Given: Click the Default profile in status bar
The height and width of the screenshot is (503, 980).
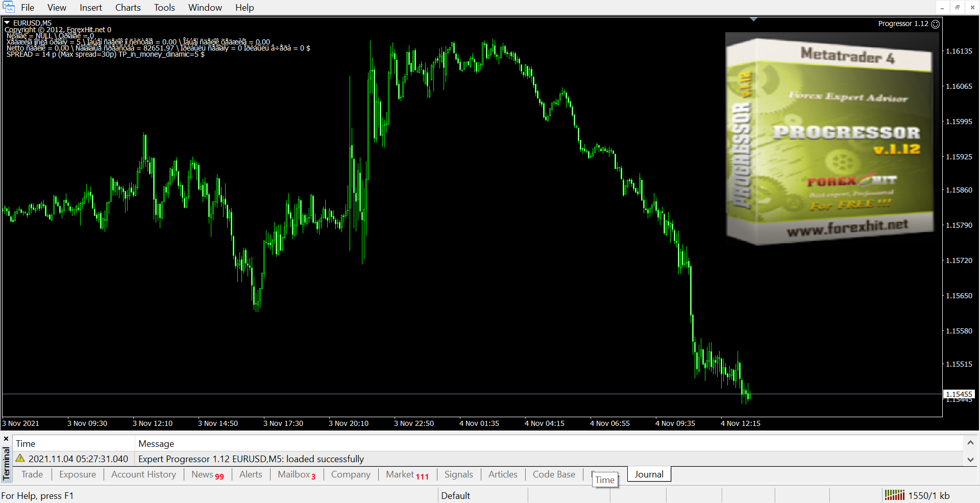Looking at the screenshot, I should (455, 495).
